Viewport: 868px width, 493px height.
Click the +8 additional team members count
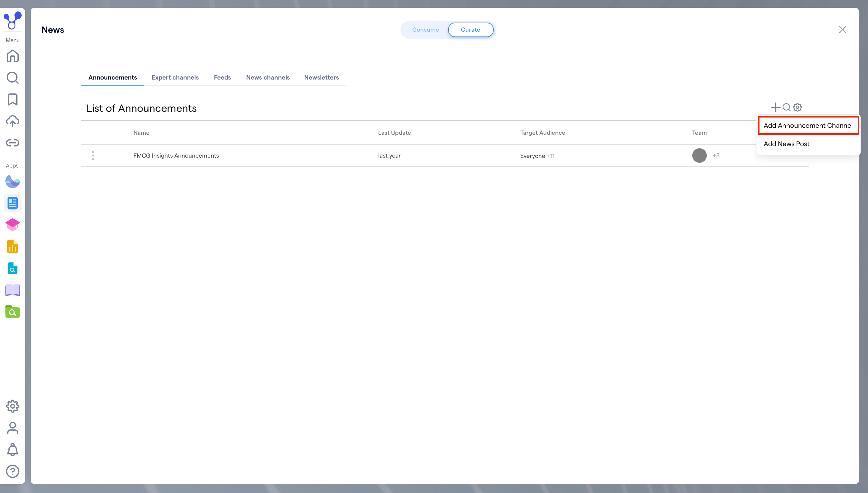point(716,155)
